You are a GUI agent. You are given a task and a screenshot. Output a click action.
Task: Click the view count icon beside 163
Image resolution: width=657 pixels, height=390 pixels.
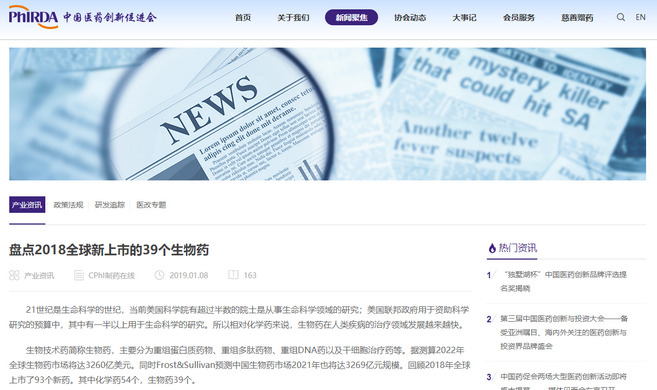(233, 275)
